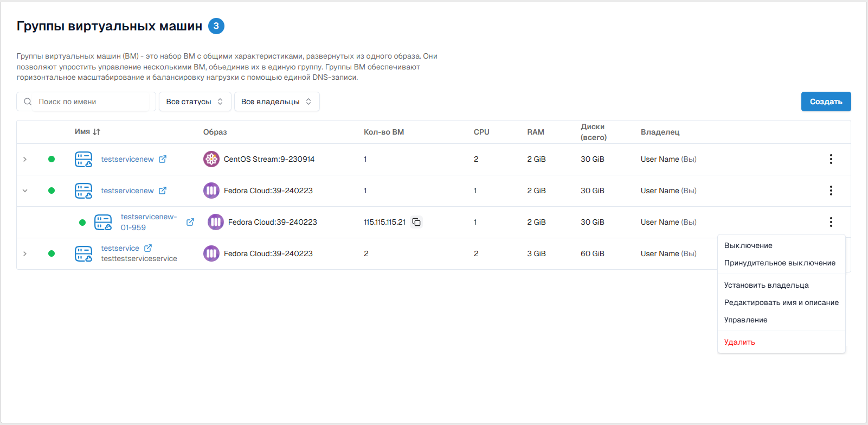Click search magnifier icon in name search
868x425 pixels.
click(28, 102)
